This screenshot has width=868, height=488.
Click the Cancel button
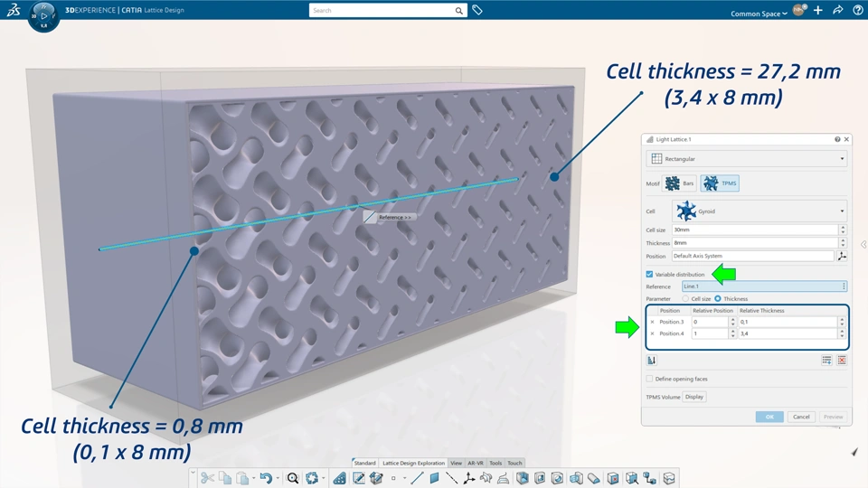(801, 417)
